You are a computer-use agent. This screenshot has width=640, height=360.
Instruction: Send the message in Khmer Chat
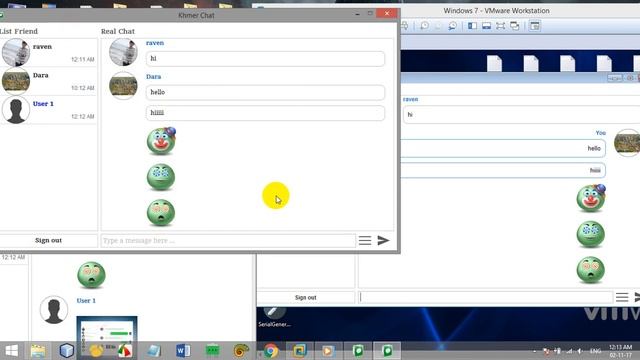coord(383,240)
